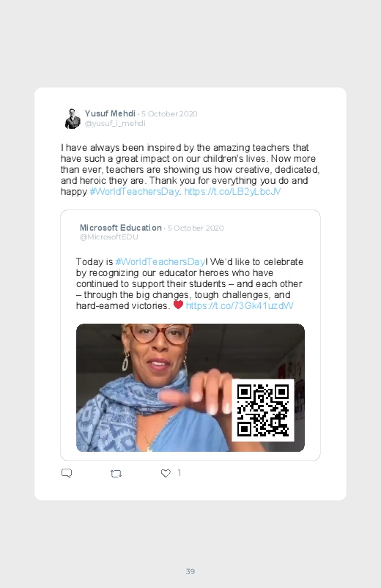Follow the t.co/73Gk41uzdW link
Screen dimensions: 381x588
[240, 305]
